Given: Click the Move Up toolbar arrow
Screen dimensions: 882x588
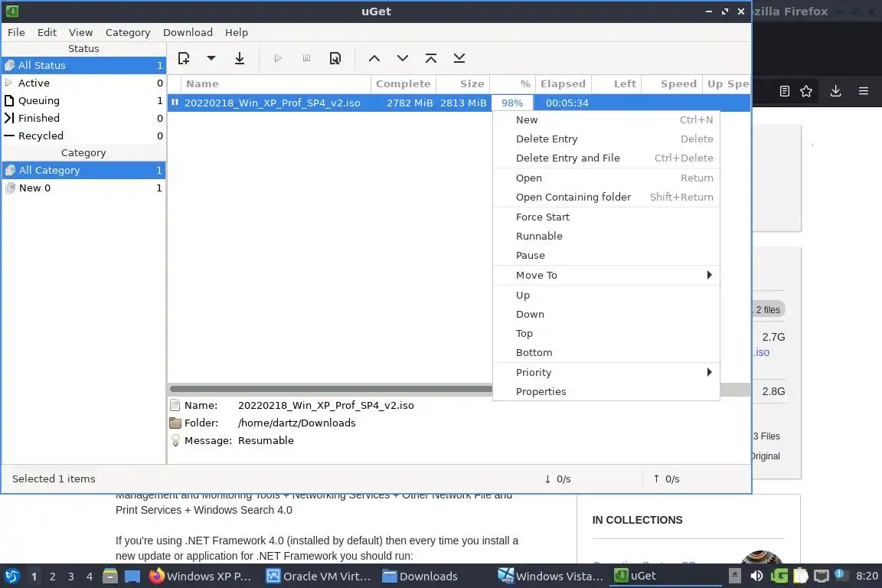Looking at the screenshot, I should pos(374,58).
